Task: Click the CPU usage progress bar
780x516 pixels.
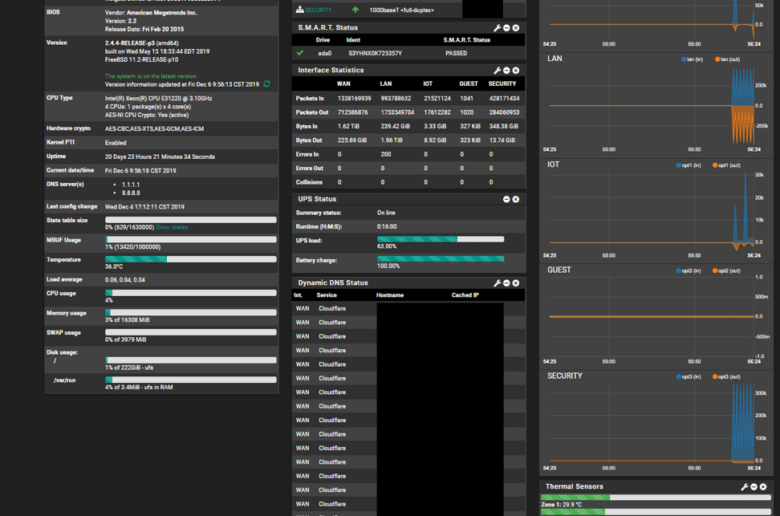Action: [x=191, y=293]
